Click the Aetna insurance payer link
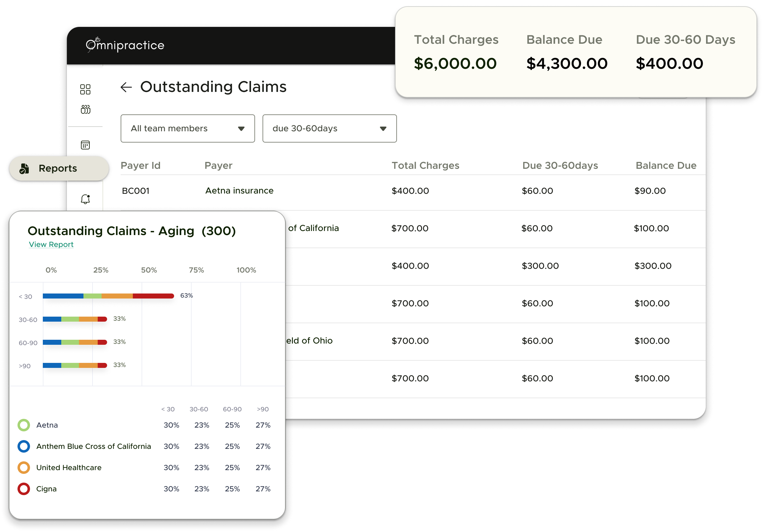The image size is (767, 532). point(239,191)
